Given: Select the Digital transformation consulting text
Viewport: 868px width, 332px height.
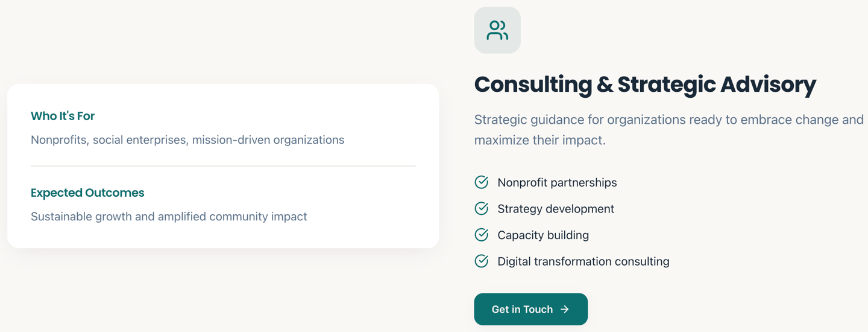Looking at the screenshot, I should pos(583,261).
